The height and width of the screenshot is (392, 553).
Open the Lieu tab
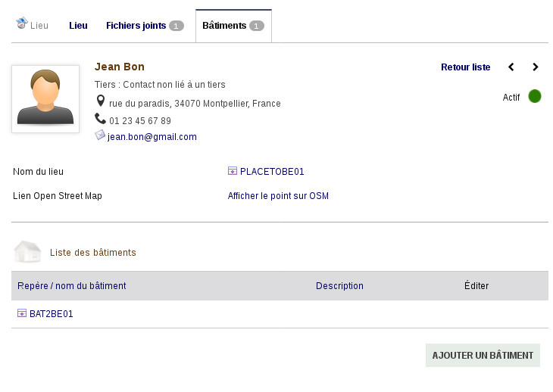click(78, 26)
